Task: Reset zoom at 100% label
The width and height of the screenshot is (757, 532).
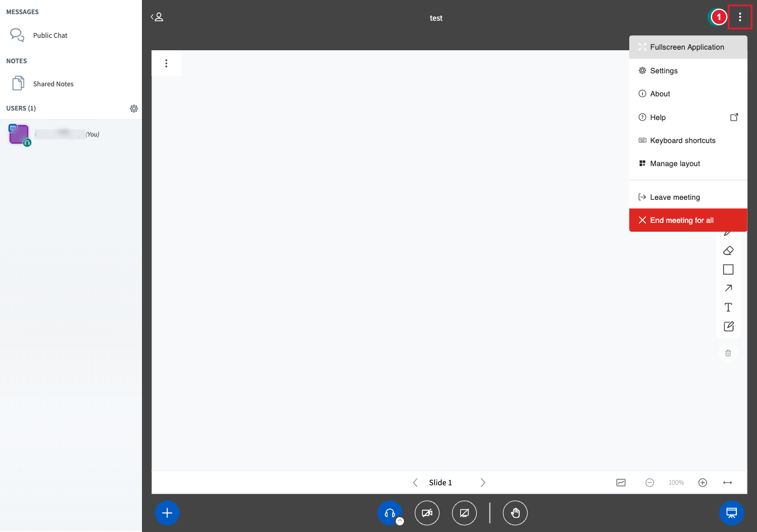Action: [x=676, y=482]
